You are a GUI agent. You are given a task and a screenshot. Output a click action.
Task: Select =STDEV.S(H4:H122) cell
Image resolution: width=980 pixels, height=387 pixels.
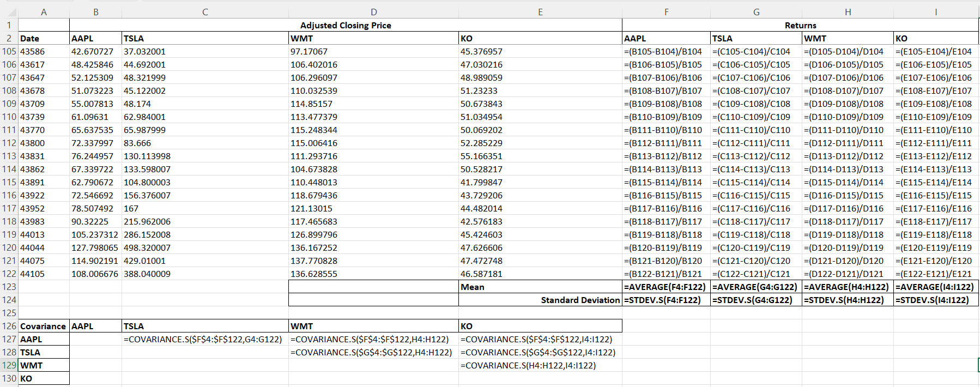(848, 300)
